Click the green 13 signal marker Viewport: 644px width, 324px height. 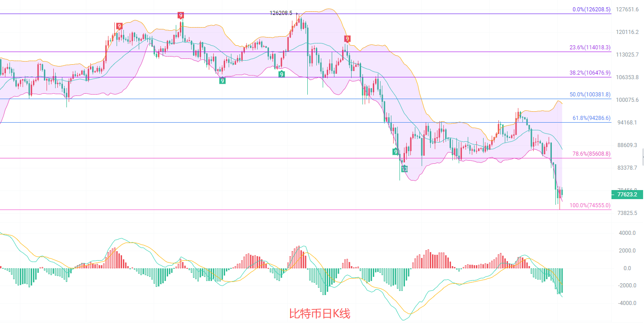[x=404, y=169]
